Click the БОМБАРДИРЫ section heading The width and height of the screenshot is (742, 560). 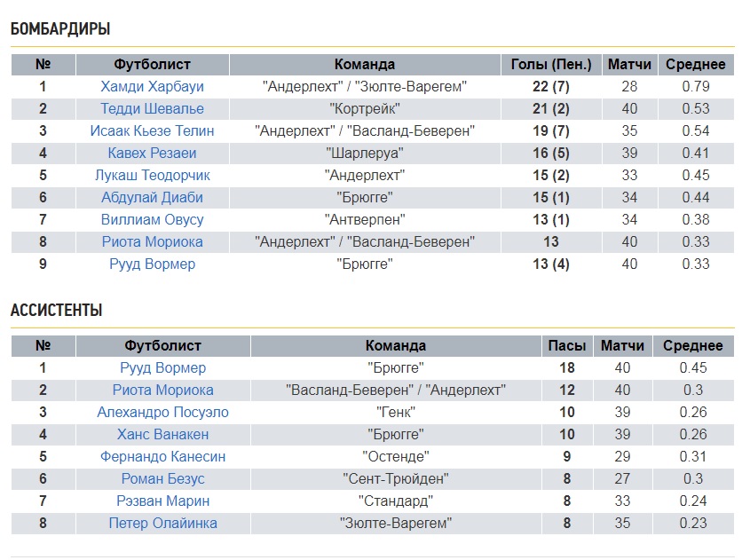coord(60,29)
